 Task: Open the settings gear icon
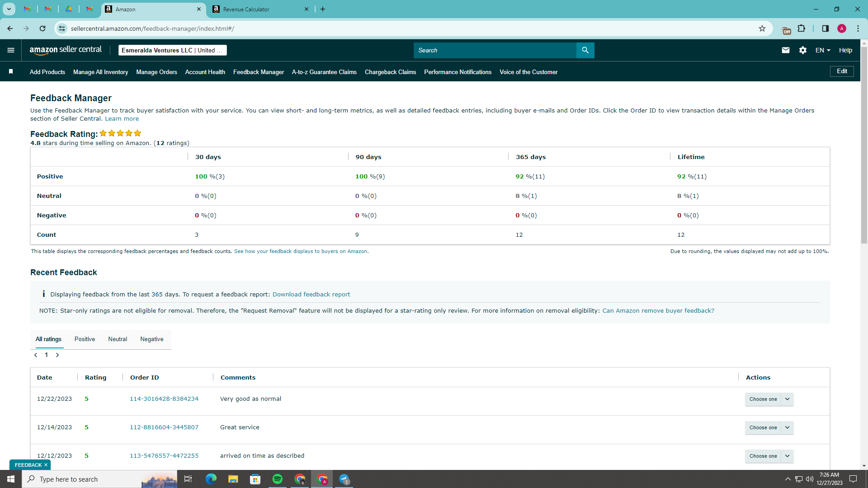pyautogui.click(x=803, y=50)
